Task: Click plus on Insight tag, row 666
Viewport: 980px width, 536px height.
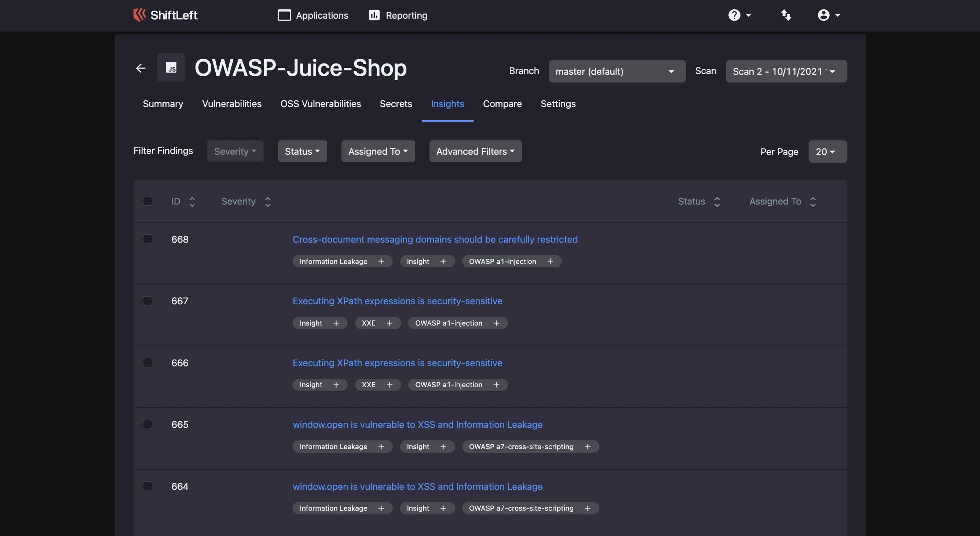Action: (x=336, y=385)
